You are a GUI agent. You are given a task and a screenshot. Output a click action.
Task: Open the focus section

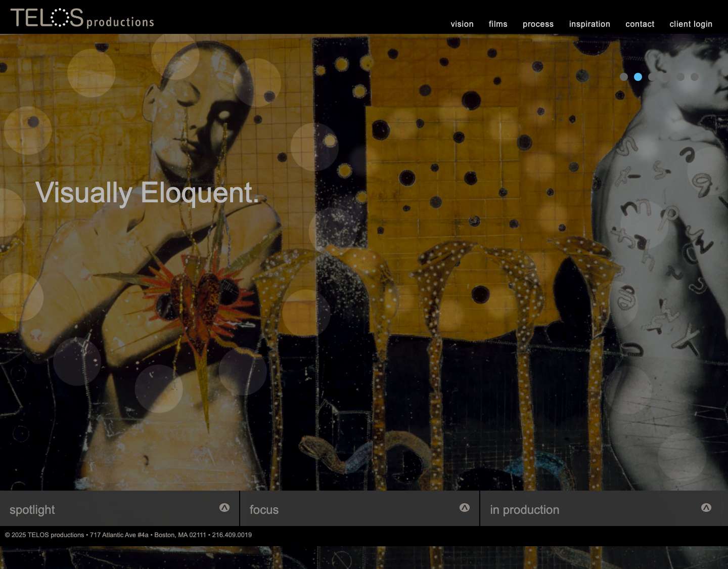(264, 509)
